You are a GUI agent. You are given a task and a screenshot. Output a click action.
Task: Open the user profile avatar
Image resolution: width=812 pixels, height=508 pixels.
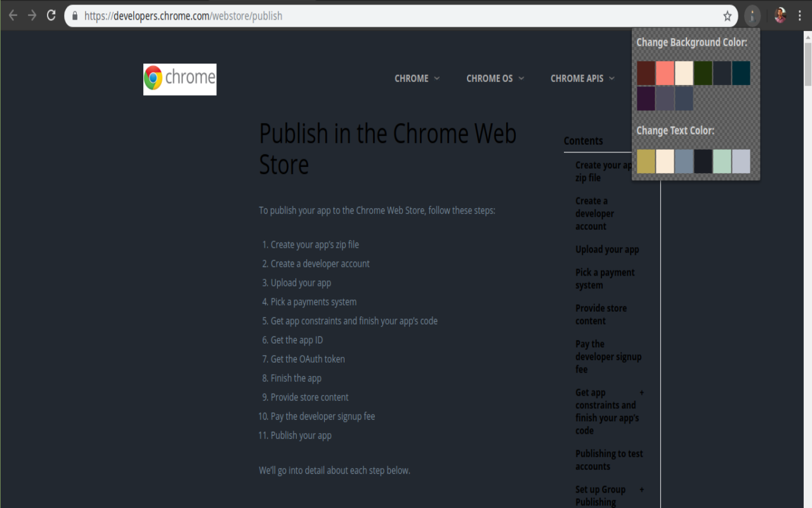pyautogui.click(x=780, y=16)
